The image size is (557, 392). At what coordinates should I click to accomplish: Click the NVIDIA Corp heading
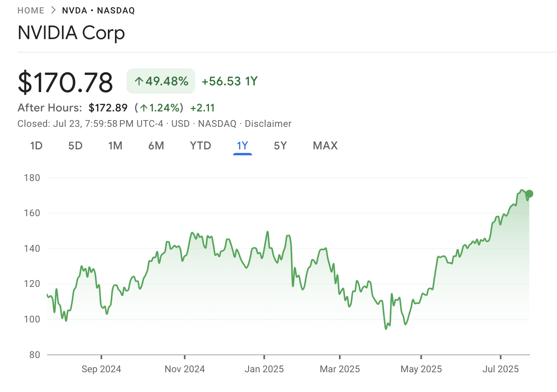(72, 33)
